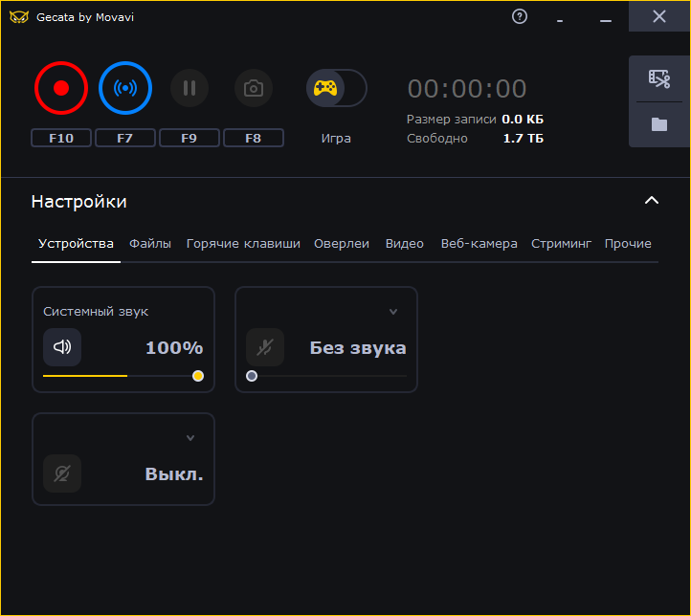
Task: Click the Gecata owl logo icon
Action: (19, 17)
